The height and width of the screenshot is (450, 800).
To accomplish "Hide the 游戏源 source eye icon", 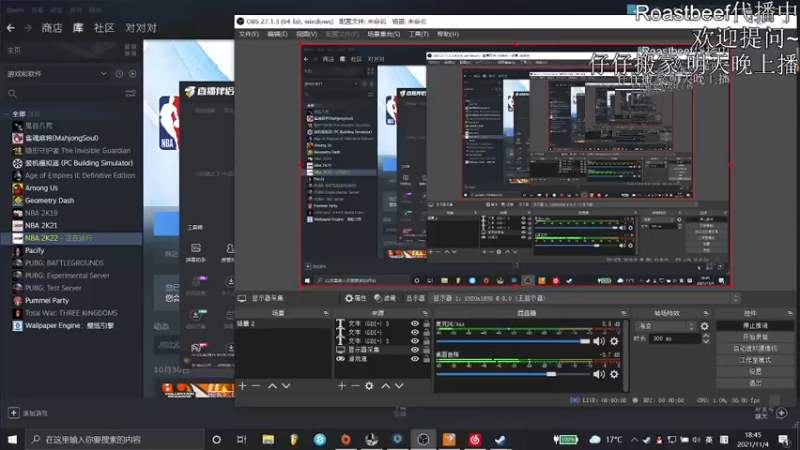I will pyautogui.click(x=415, y=359).
